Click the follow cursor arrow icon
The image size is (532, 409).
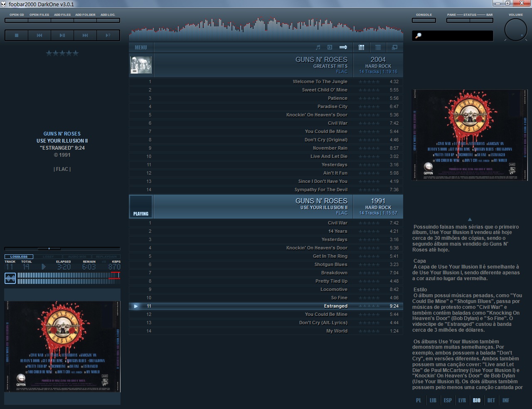[343, 47]
